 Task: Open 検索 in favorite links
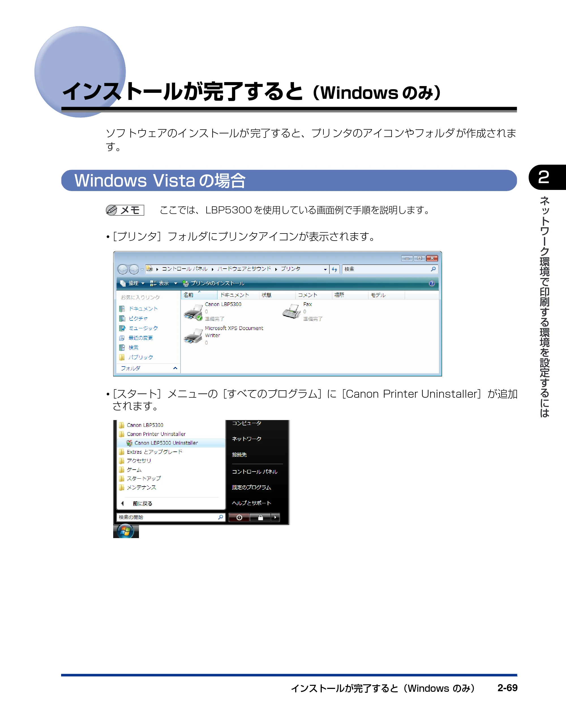pyautogui.click(x=129, y=347)
